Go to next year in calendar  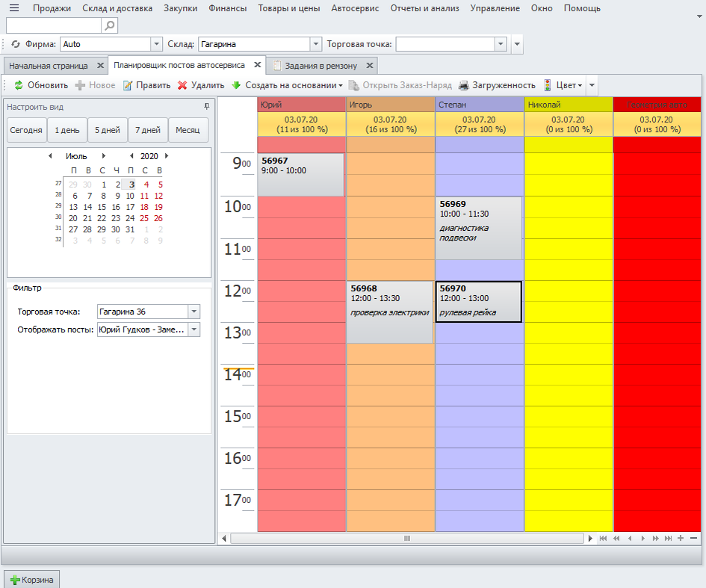167,156
